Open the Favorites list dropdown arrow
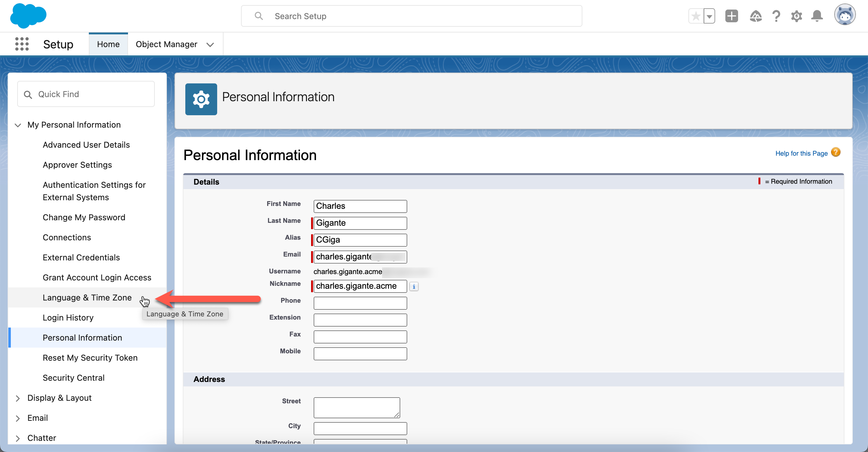This screenshot has width=868, height=452. pyautogui.click(x=709, y=16)
